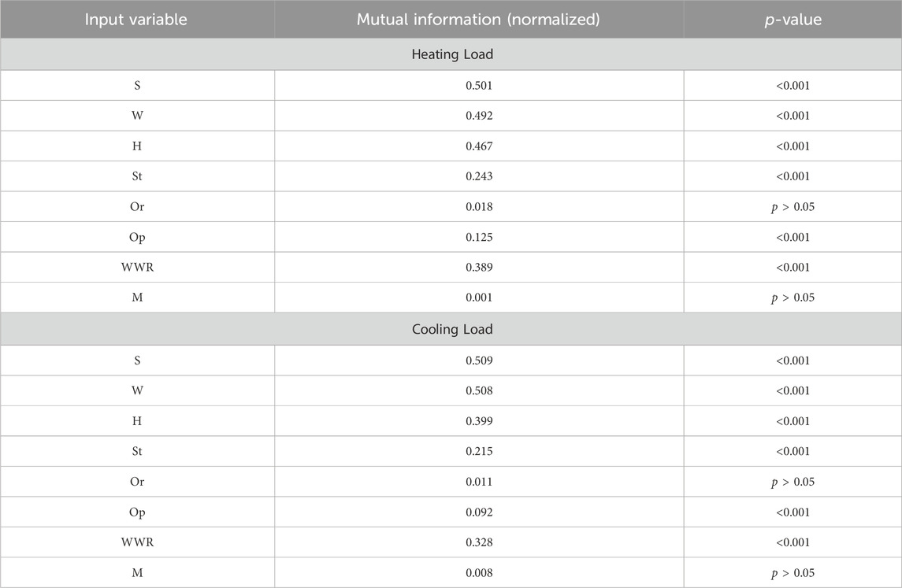
Task: Select the Cooling Load section row
Action: point(452,329)
